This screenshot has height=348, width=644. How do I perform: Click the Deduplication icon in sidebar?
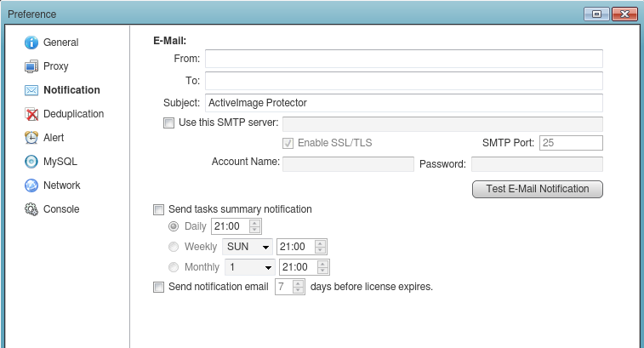pos(31,114)
